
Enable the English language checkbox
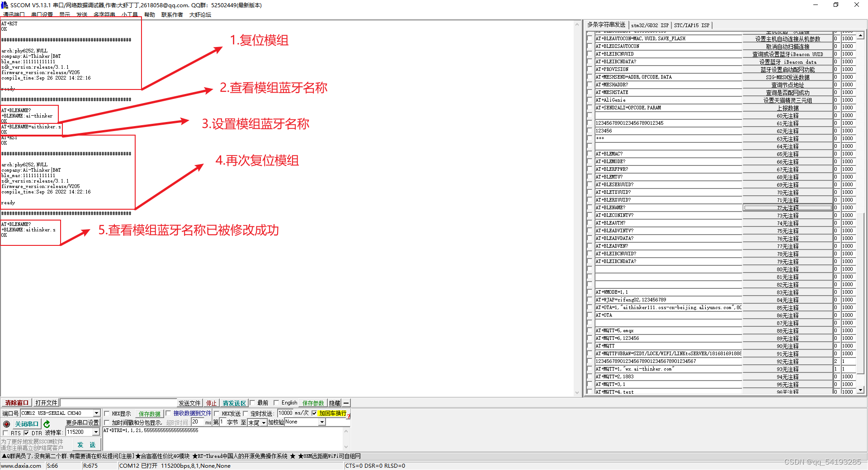pos(276,403)
